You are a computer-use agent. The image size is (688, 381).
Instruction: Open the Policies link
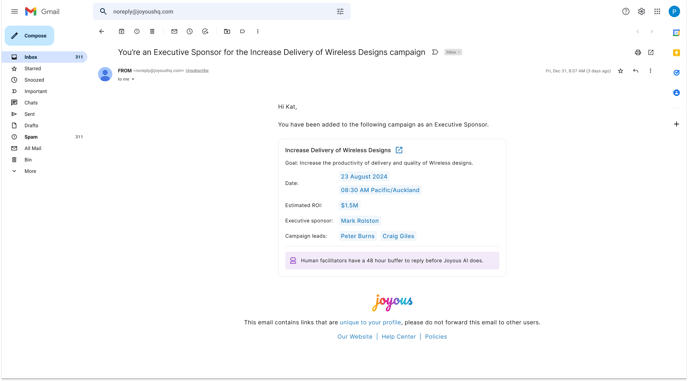coord(436,337)
